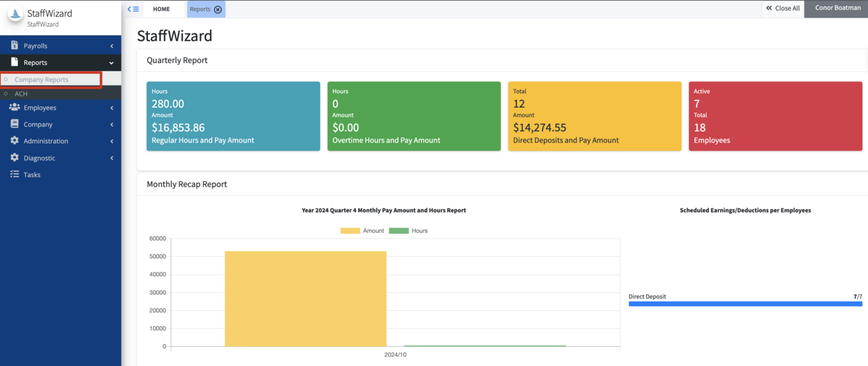Click the Regular Hours and Pay Amount card

(233, 116)
